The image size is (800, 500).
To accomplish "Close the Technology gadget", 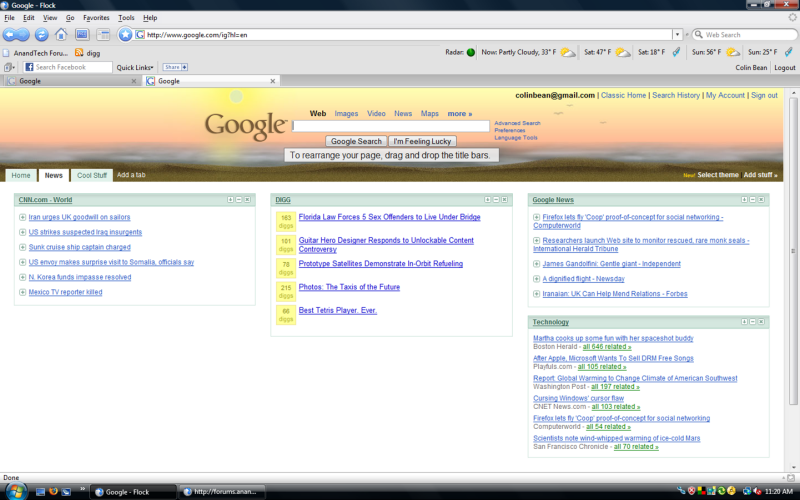I will click(x=761, y=321).
